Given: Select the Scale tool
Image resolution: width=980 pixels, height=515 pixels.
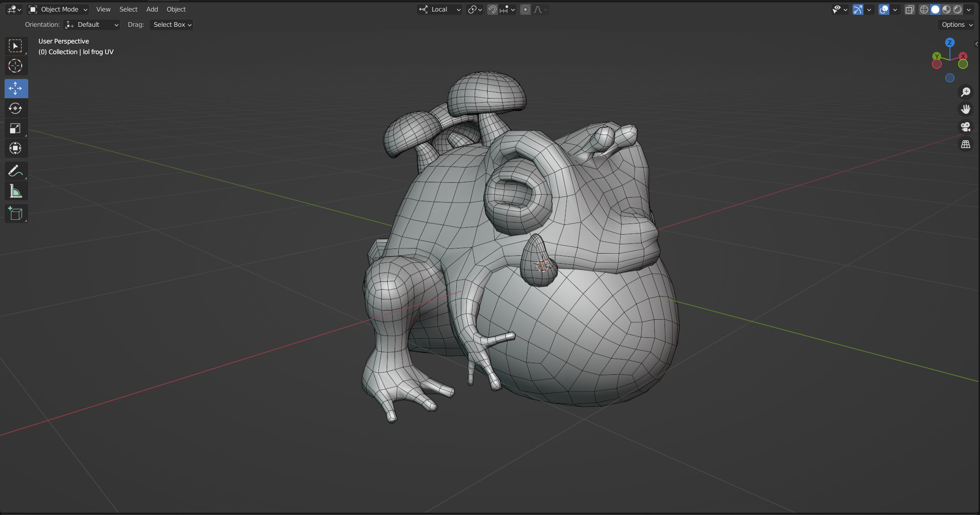Looking at the screenshot, I should click(16, 129).
